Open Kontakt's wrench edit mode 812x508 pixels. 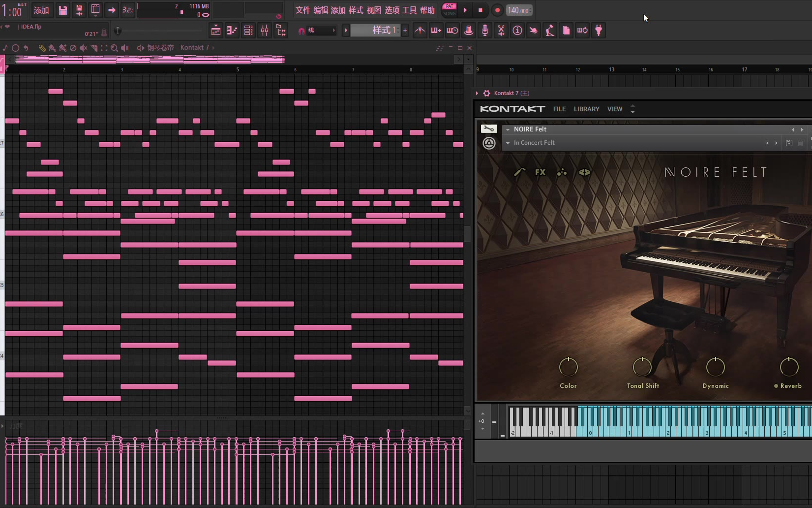(x=488, y=129)
